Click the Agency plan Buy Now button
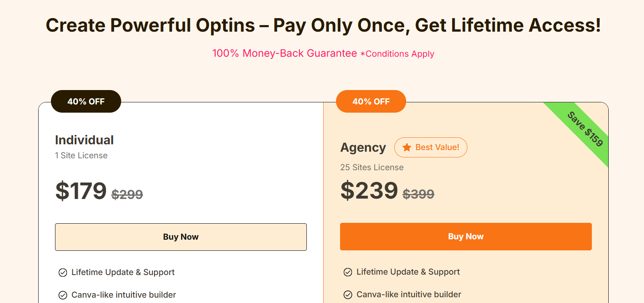This screenshot has width=644, height=303. click(466, 236)
